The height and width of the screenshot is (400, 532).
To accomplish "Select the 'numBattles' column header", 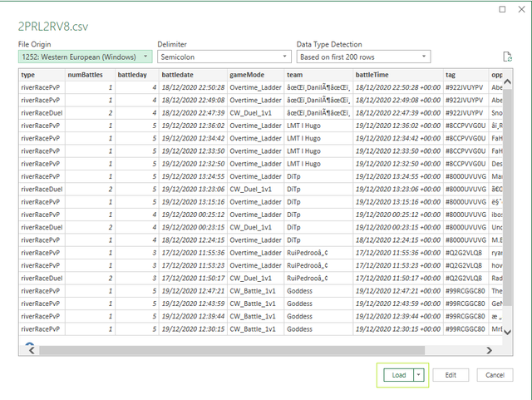I will point(91,75).
